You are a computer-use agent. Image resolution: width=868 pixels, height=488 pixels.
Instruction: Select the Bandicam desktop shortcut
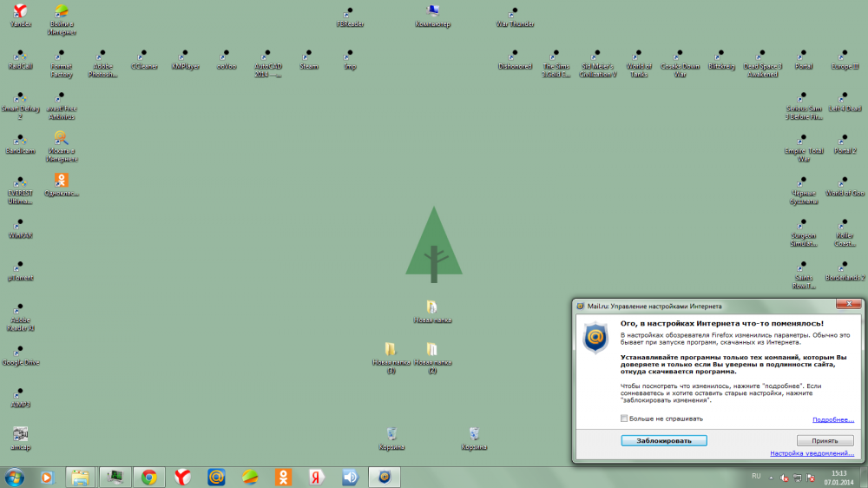click(21, 144)
